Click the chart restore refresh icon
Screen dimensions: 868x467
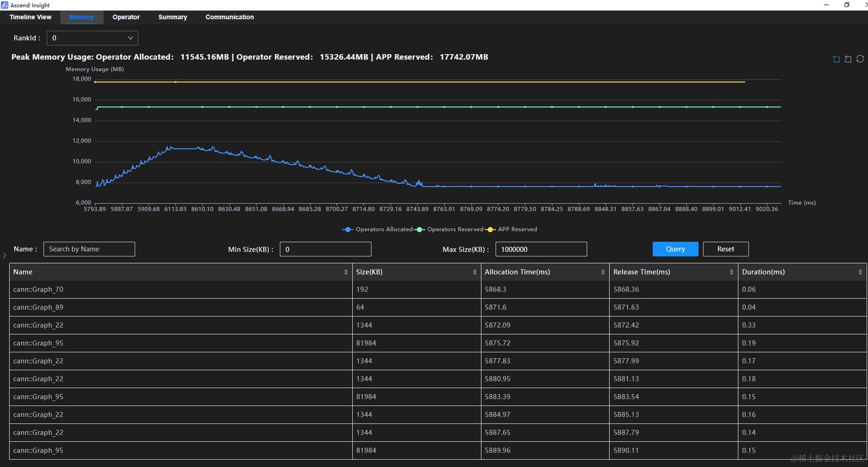[x=860, y=59]
